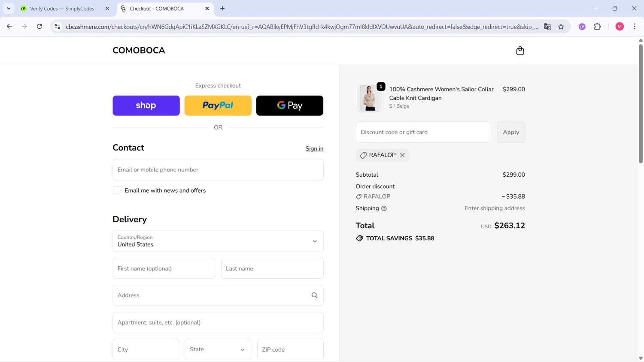Minimize the browser window

click(x=596, y=8)
